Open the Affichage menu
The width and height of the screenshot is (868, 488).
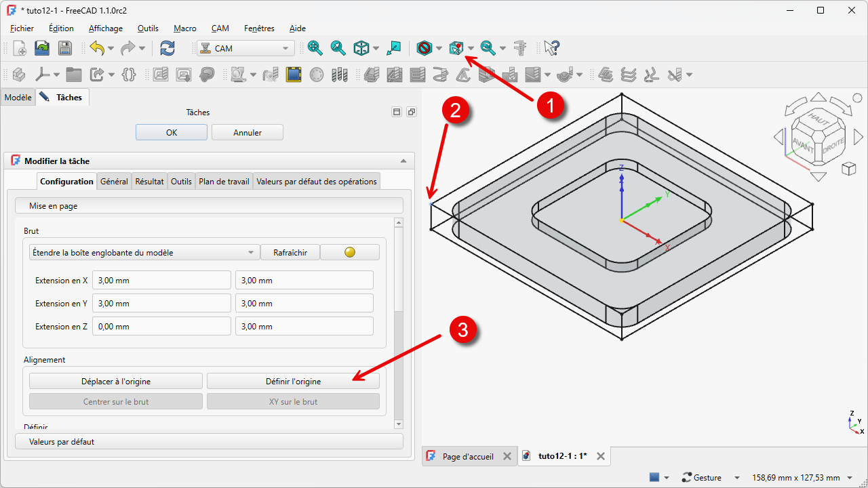(105, 28)
